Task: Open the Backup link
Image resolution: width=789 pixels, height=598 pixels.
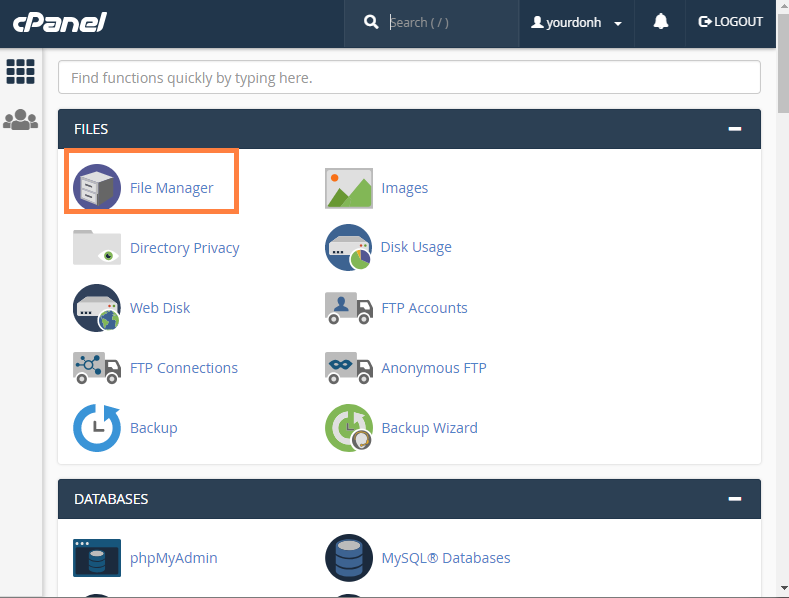Action: 153,428
